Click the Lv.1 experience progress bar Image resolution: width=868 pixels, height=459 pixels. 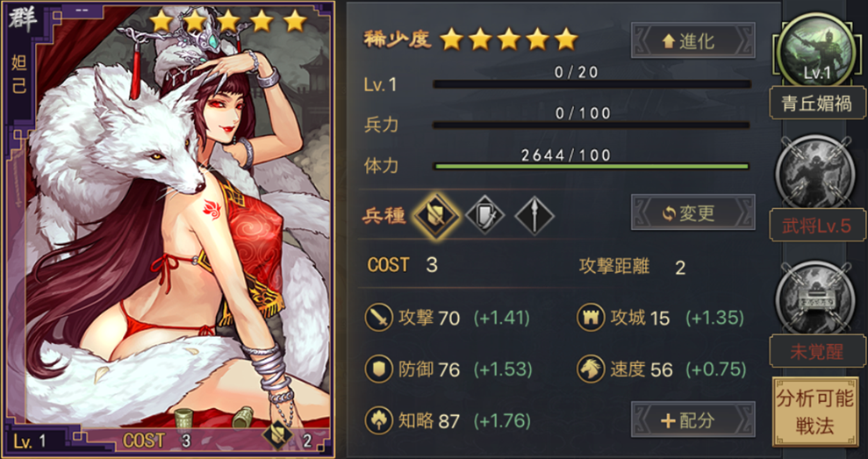pos(592,84)
